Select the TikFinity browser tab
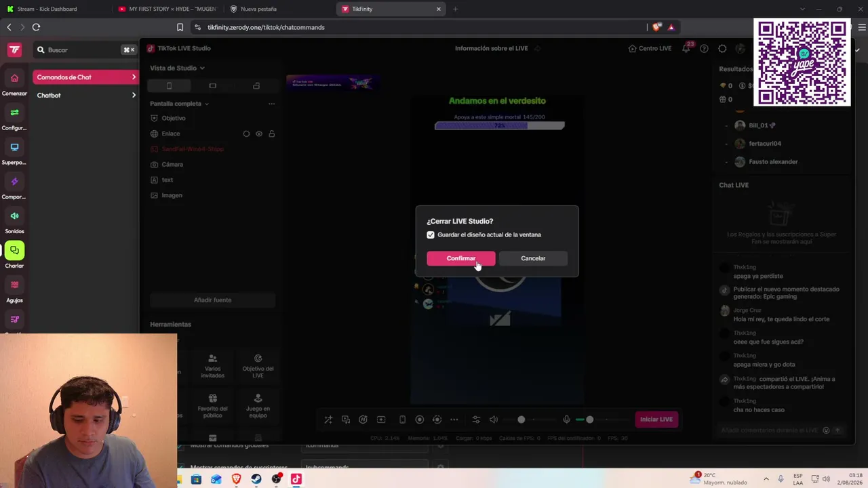 [x=390, y=9]
